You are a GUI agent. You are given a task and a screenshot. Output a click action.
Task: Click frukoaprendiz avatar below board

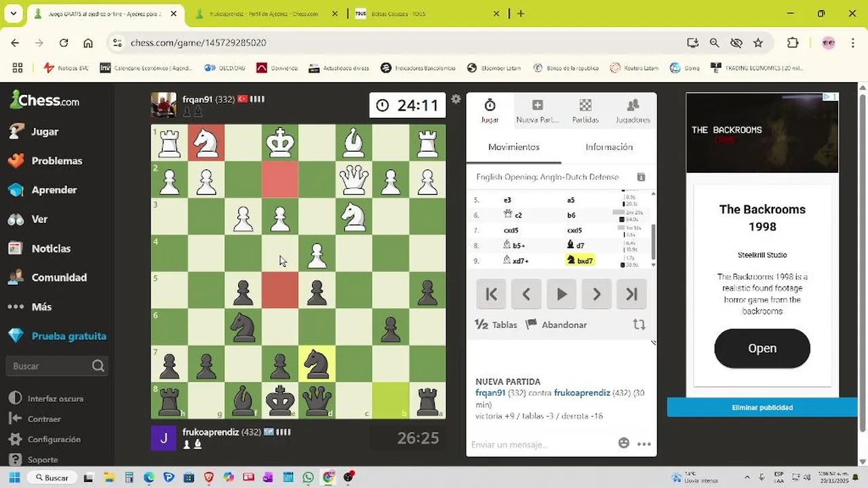coord(163,438)
